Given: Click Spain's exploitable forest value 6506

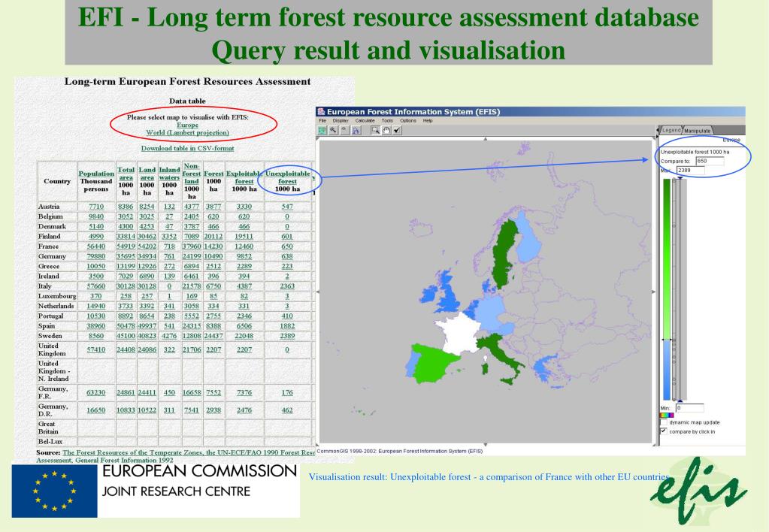Looking at the screenshot, I should pos(244,325).
